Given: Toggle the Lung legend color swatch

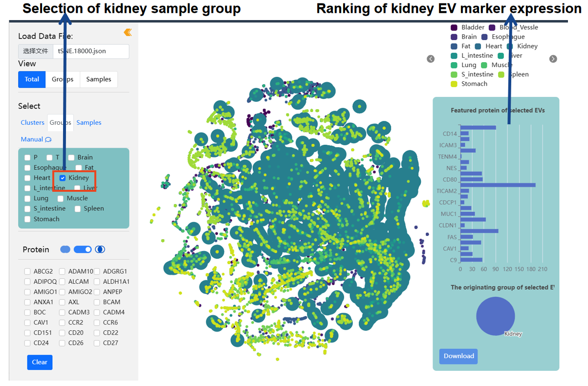Looking at the screenshot, I should click(454, 65).
